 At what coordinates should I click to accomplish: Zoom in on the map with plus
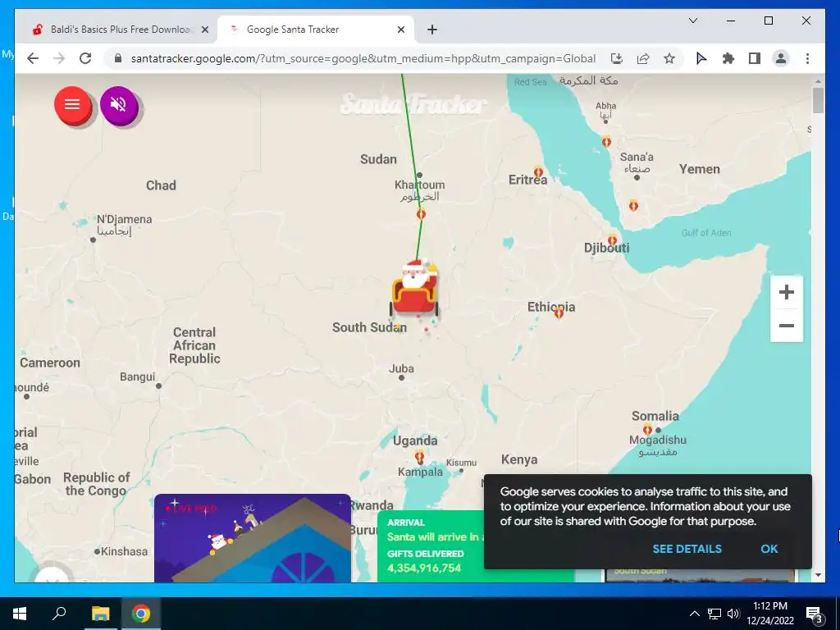[x=786, y=292]
